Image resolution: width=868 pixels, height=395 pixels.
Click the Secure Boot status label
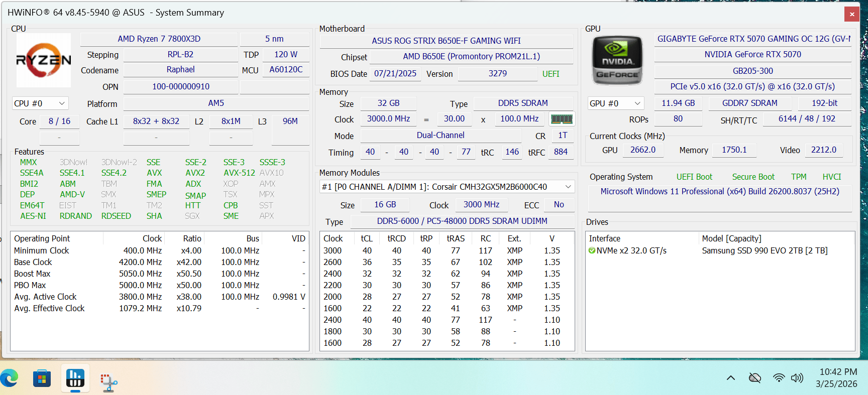[753, 177]
